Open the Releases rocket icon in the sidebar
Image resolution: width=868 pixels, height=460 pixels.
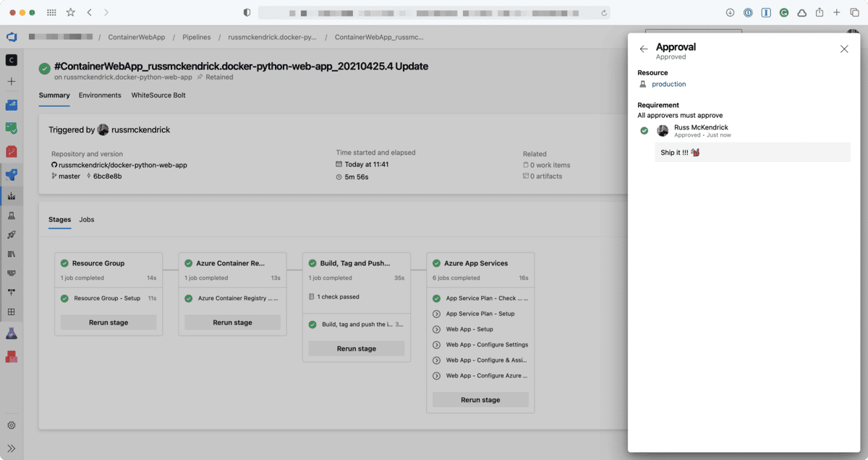(x=11, y=234)
